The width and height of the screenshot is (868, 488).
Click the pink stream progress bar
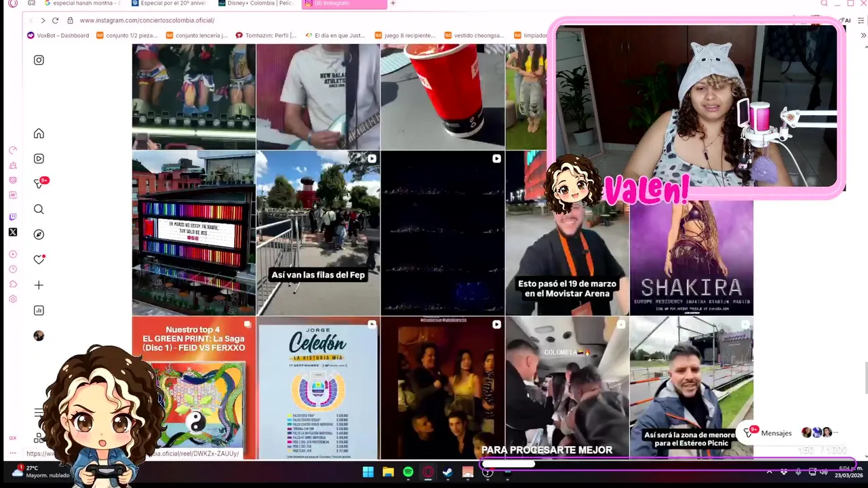coord(668,464)
